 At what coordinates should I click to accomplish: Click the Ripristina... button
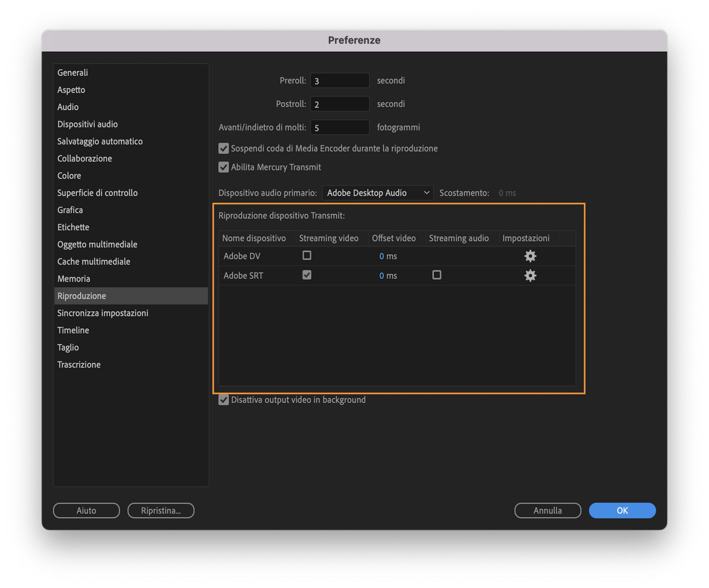tap(161, 510)
